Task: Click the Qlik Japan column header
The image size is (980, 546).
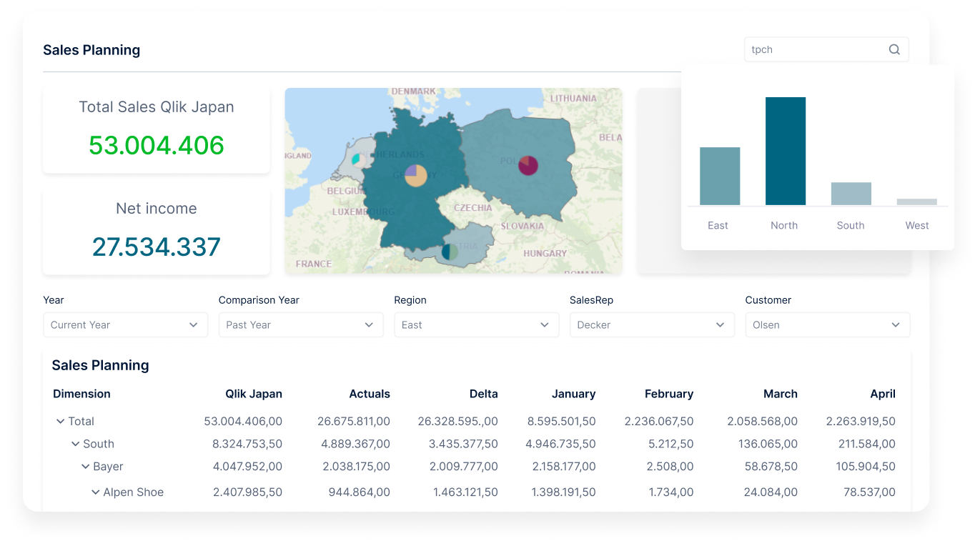Action: [x=253, y=394]
